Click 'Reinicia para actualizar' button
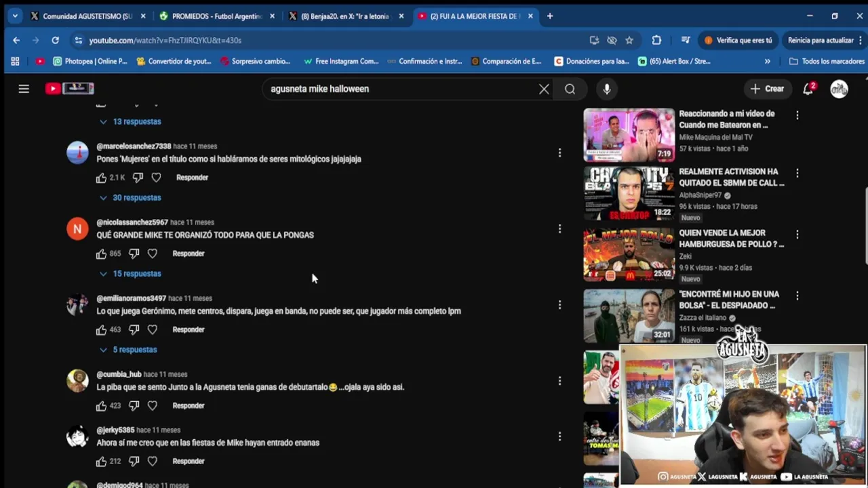 coord(823,40)
